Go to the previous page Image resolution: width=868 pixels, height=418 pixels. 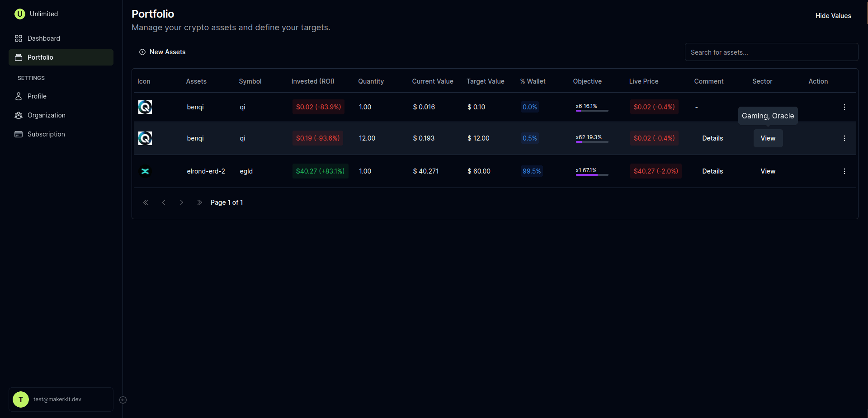click(x=164, y=202)
